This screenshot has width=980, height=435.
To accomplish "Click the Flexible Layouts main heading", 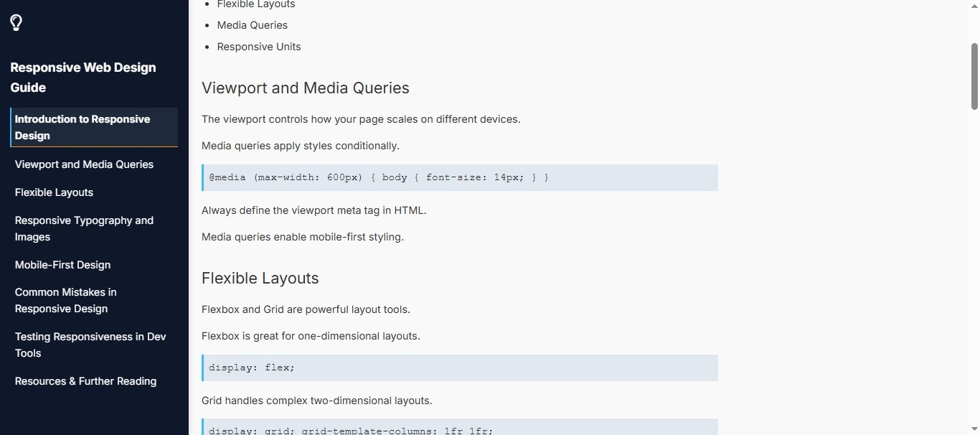I will pos(260,278).
